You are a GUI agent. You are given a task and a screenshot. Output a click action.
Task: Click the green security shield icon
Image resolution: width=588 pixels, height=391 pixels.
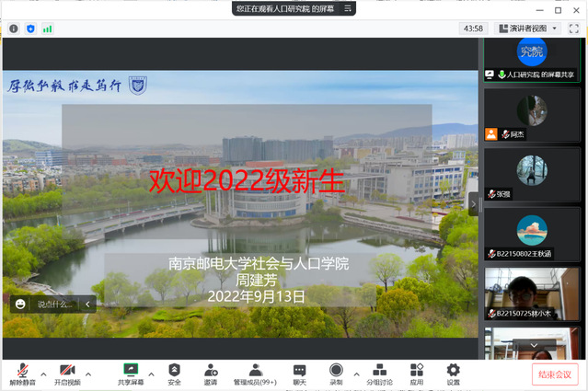click(30, 29)
